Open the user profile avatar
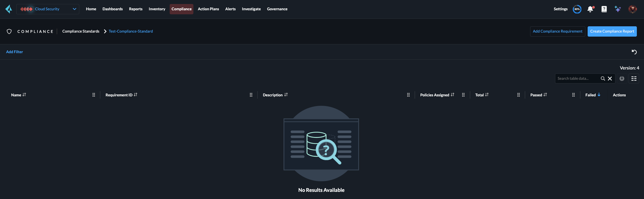This screenshot has width=644, height=199. [x=632, y=9]
